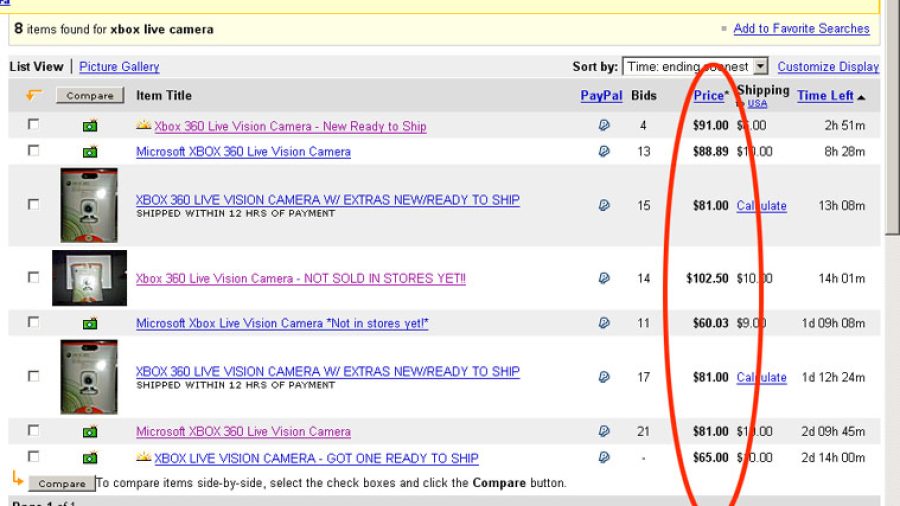Screen dimensions: 900x506
Task: Sort results by Price column header
Action: tap(709, 96)
